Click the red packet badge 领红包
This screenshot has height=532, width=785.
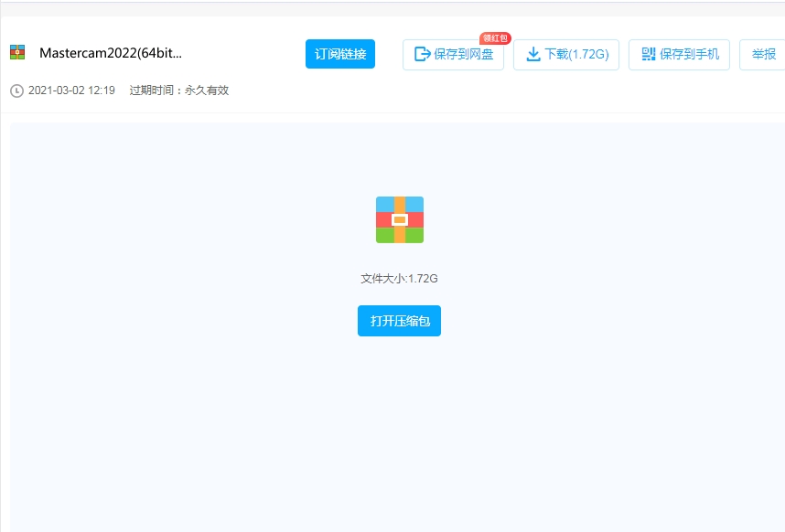point(495,38)
